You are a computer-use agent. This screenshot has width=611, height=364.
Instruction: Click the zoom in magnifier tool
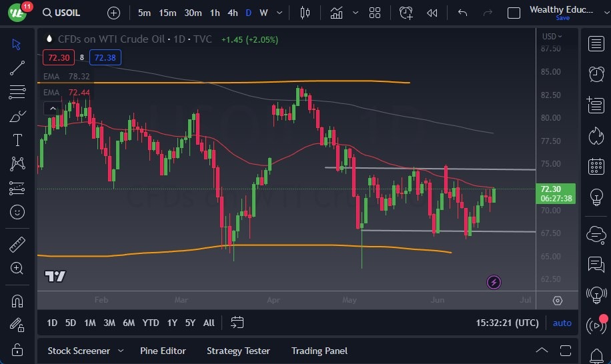(17, 268)
